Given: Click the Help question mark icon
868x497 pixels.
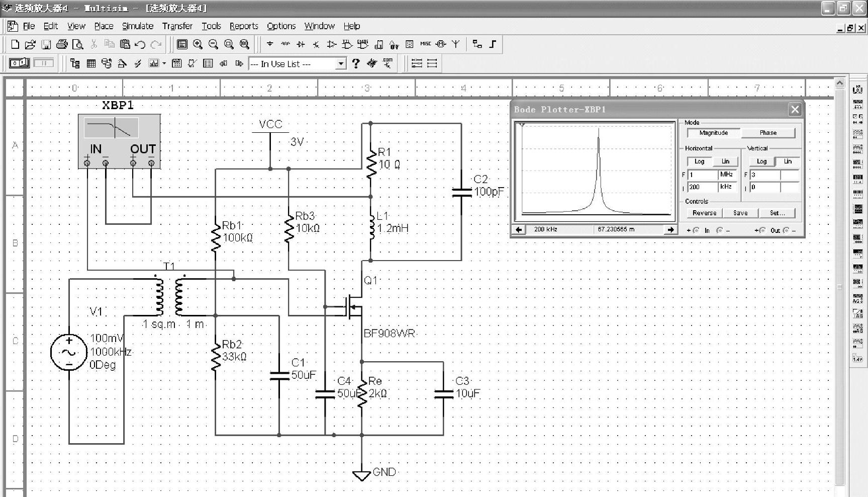Looking at the screenshot, I should (356, 63).
